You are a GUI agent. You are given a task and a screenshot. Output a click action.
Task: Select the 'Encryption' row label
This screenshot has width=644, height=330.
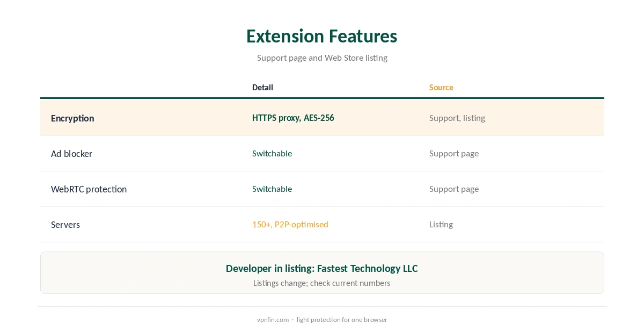tap(72, 118)
